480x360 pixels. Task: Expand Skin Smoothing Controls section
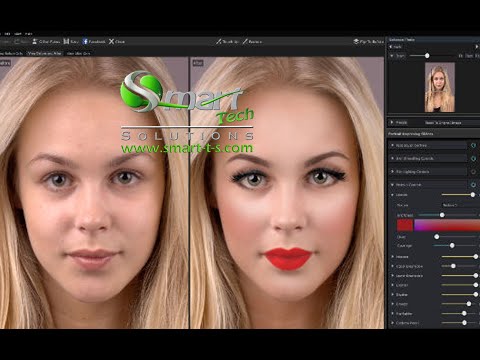392,158
